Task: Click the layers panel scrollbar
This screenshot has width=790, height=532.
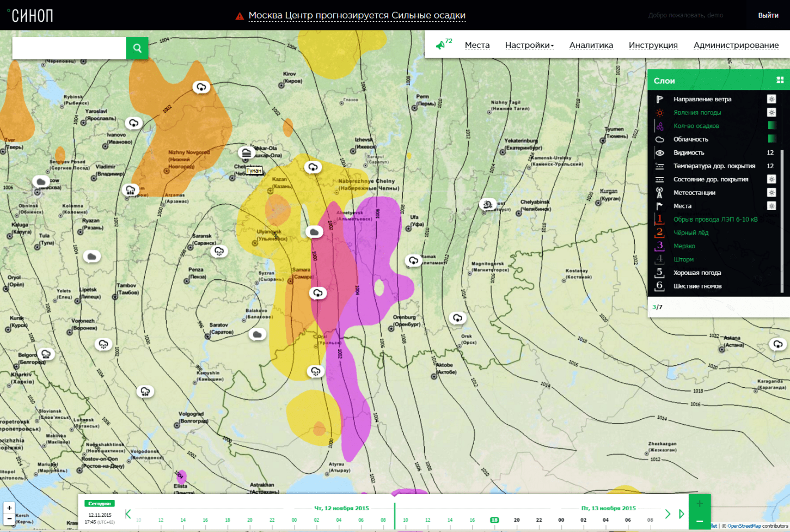Action: [782, 221]
